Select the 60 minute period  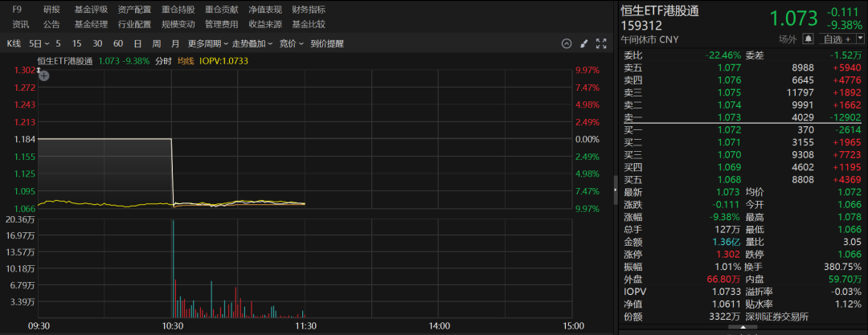click(118, 43)
